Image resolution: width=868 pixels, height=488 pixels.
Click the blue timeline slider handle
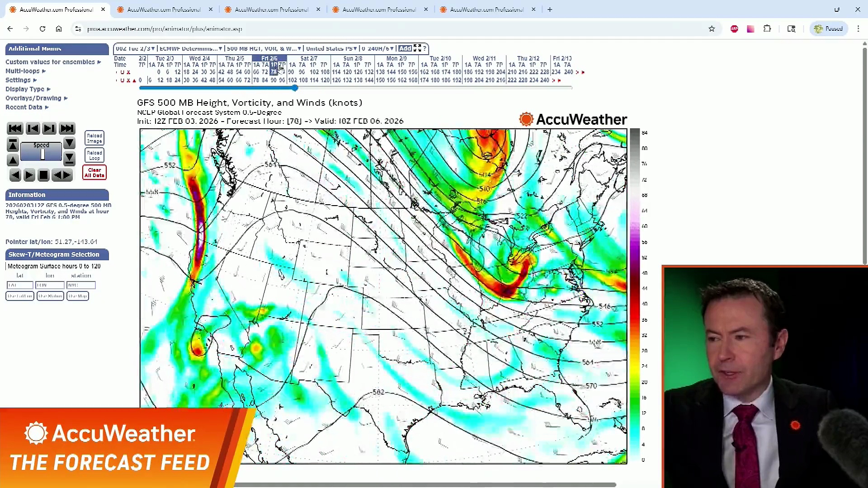(295, 88)
